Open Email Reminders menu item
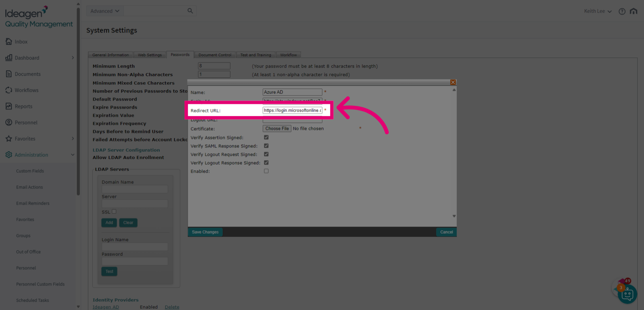644x310 pixels. [x=33, y=203]
